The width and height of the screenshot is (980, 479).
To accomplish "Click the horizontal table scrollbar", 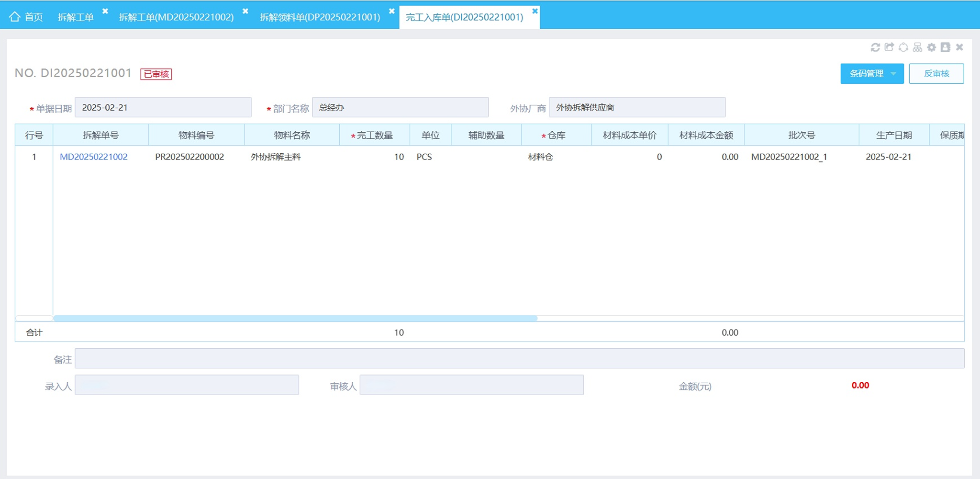I will point(295,318).
